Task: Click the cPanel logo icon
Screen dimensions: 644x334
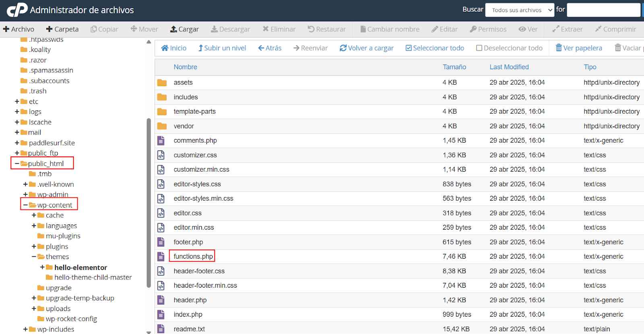Action: click(x=17, y=10)
